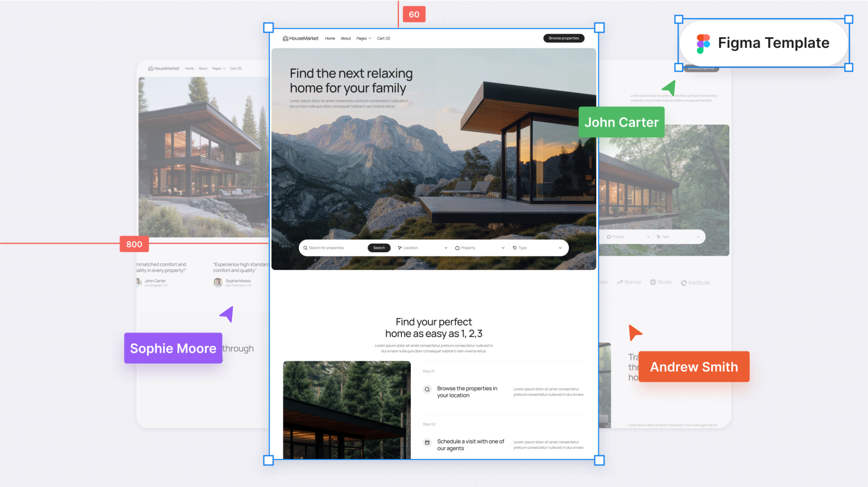Viewport: 868px width, 487px height.
Task: Open the Location dropdown in the search bar
Action: [x=445, y=248]
